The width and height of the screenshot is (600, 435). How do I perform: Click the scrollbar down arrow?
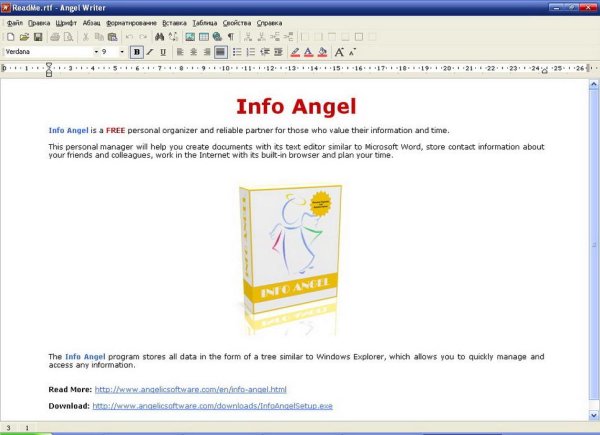(594, 415)
